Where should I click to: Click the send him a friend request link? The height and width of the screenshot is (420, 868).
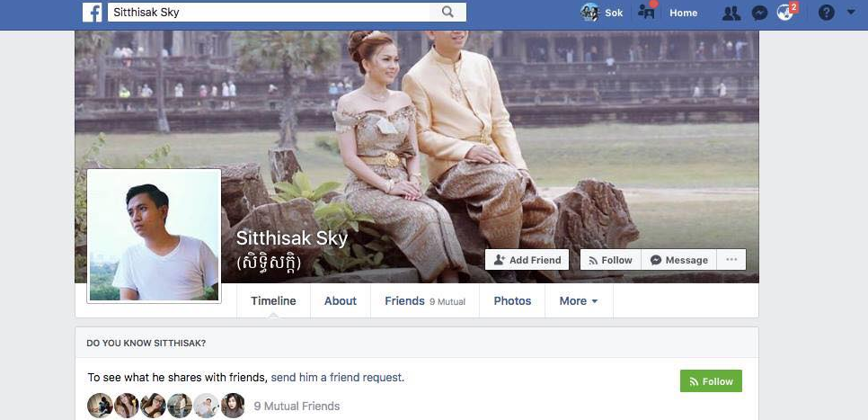(337, 378)
